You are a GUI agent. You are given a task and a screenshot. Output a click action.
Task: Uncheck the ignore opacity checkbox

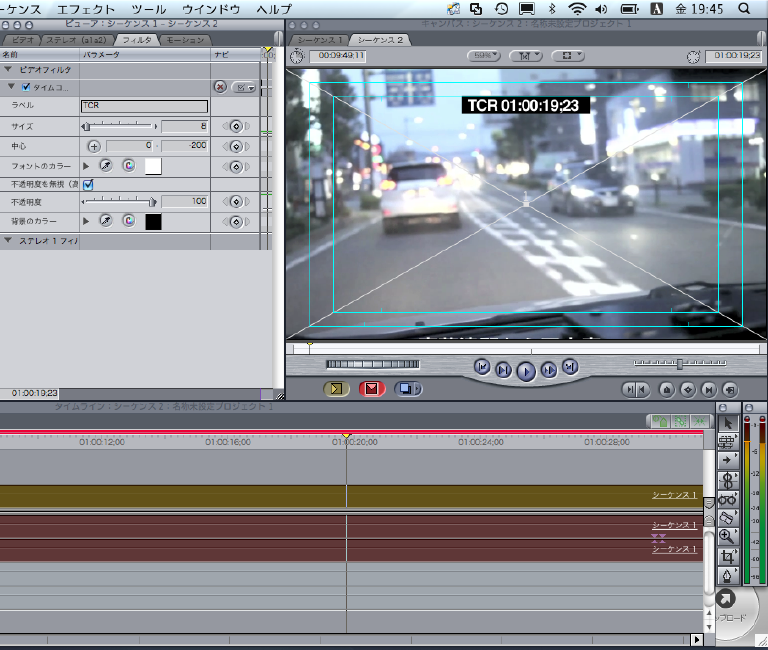click(88, 184)
